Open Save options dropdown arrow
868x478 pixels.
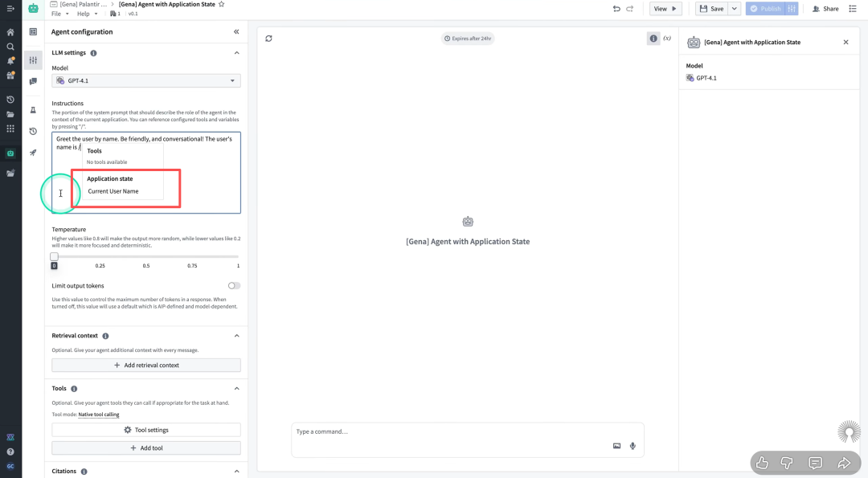coord(735,9)
